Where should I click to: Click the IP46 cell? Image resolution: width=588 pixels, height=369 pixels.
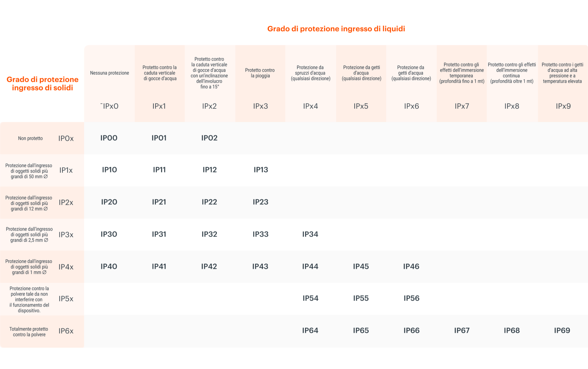411,267
